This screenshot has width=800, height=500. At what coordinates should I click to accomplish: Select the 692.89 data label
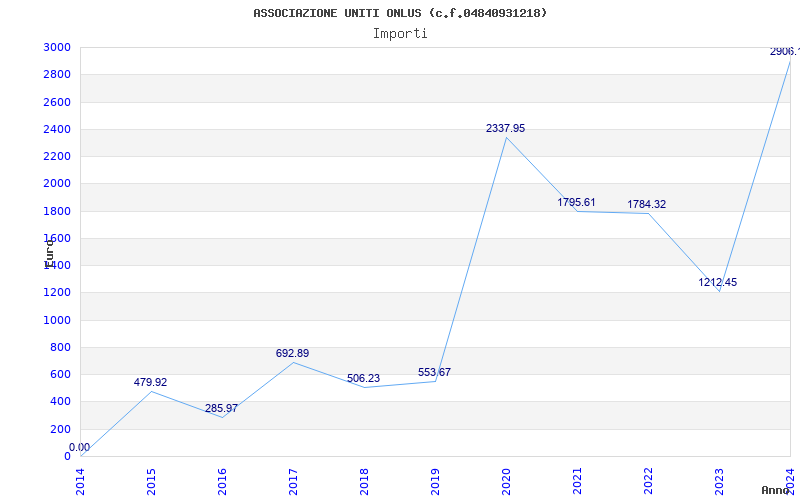click(292, 353)
